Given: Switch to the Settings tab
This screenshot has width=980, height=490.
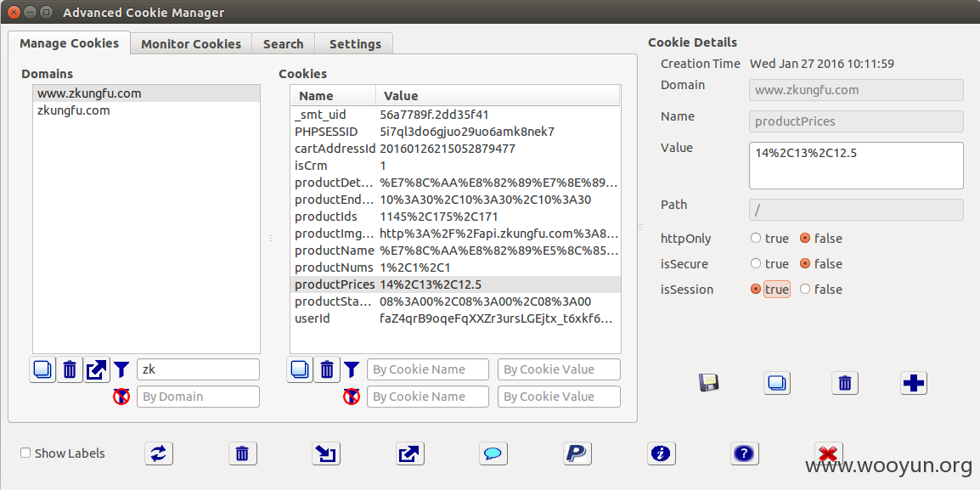Looking at the screenshot, I should [x=355, y=44].
